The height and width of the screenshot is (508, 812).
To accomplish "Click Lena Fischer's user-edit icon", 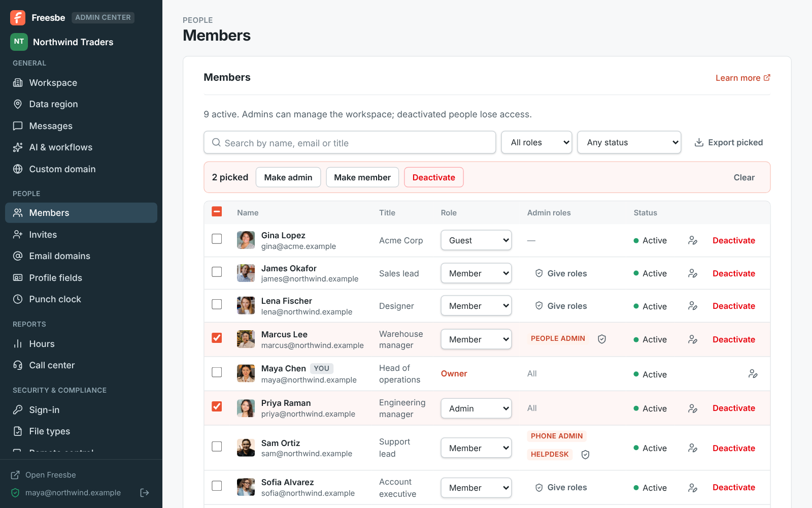I will tap(693, 306).
